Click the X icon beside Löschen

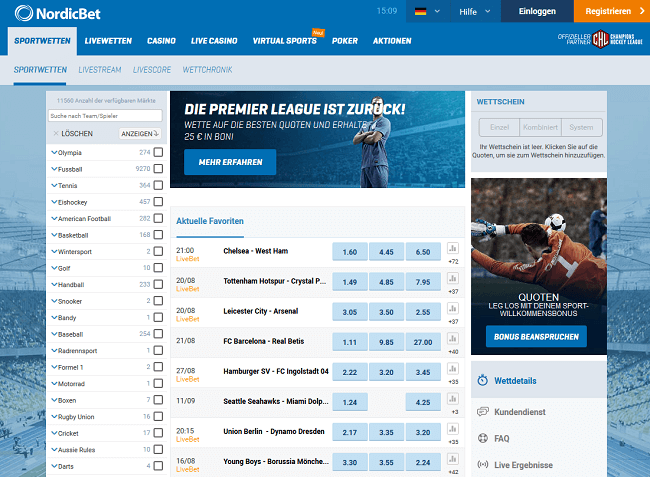tap(56, 133)
